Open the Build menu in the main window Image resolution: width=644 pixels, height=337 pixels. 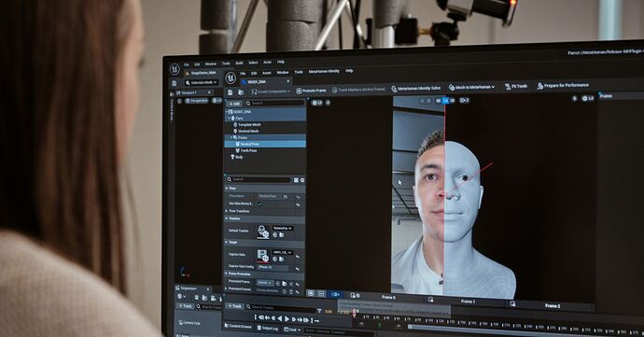[239, 63]
